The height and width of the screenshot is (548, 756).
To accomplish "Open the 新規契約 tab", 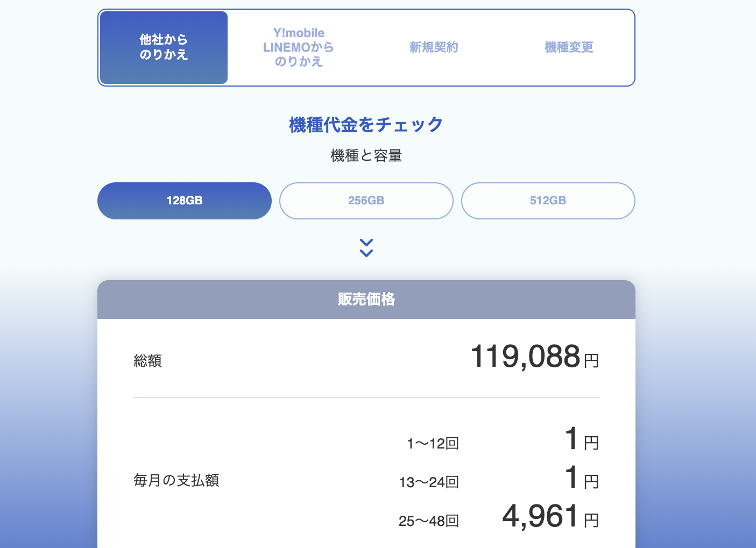I will pos(434,47).
